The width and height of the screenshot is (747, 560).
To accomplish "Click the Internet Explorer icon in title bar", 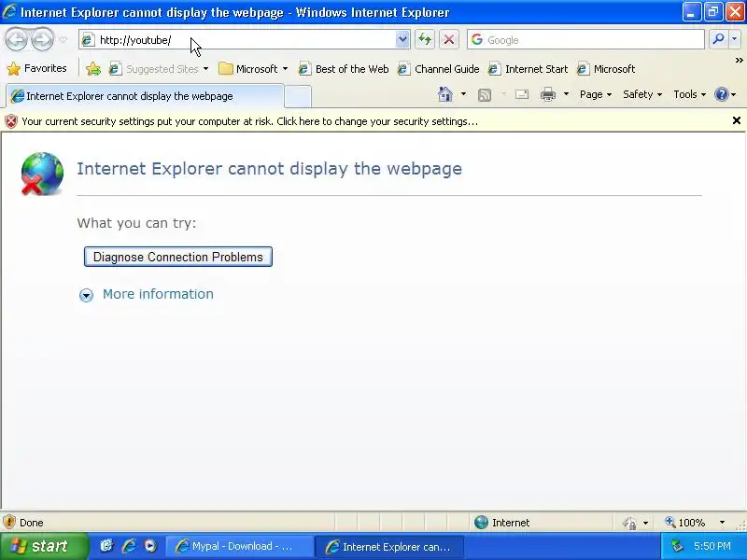I will 9,11.
